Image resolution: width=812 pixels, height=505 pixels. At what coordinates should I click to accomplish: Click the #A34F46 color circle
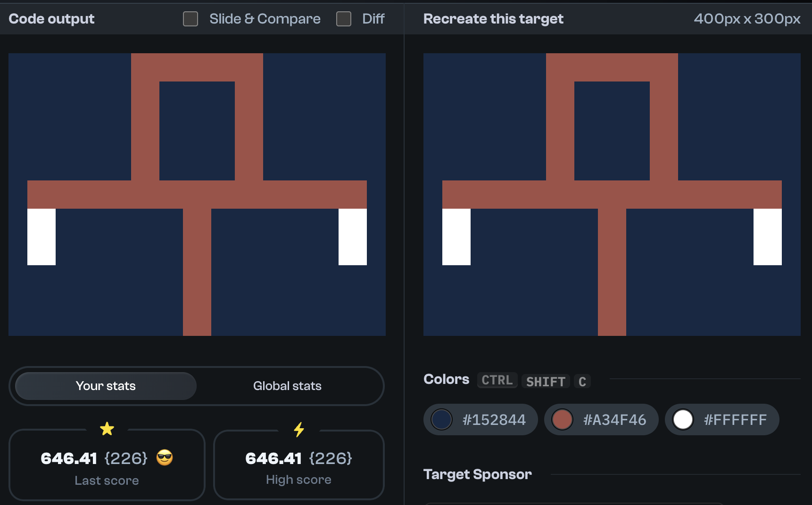tap(563, 419)
